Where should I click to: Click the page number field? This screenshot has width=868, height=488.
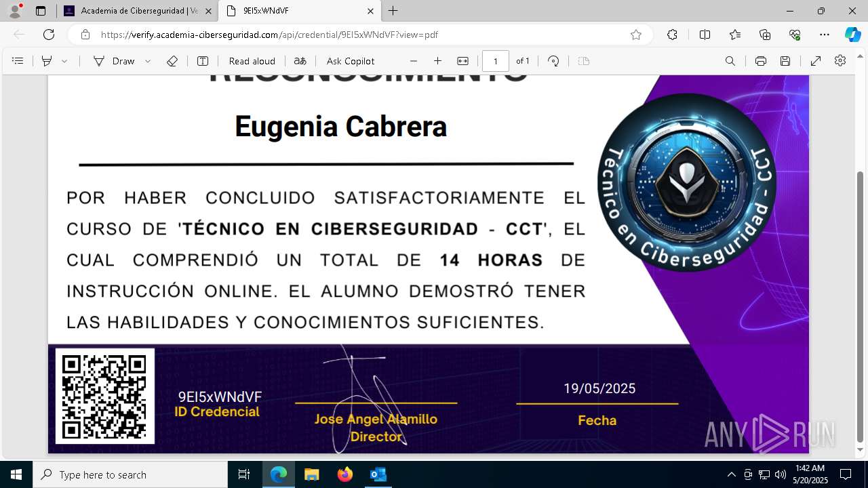(496, 61)
